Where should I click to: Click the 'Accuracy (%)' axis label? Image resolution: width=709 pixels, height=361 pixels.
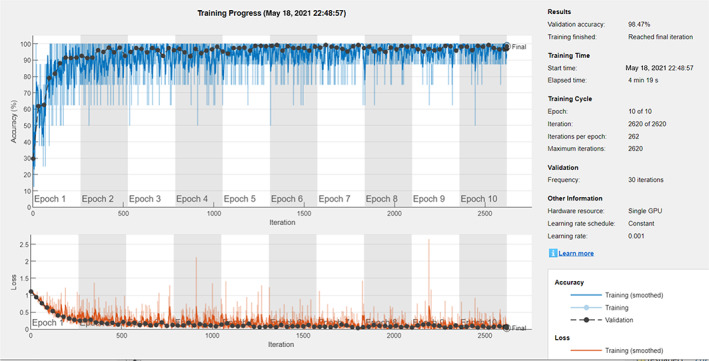click(14, 121)
